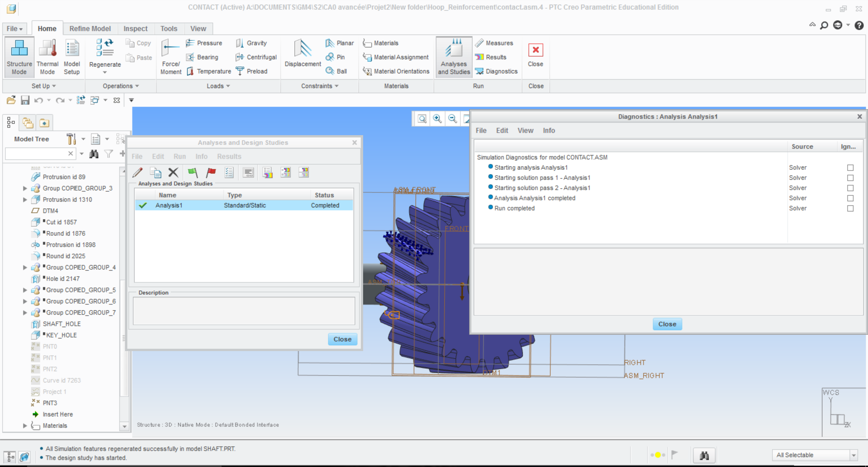The image size is (868, 467).
Task: Switch to Structure Mode
Action: (19, 57)
